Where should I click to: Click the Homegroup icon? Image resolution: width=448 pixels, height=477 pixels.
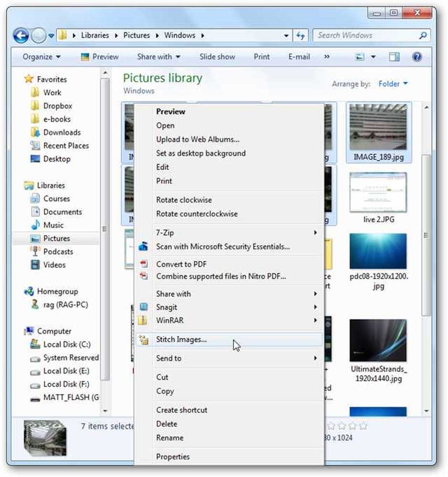29,291
